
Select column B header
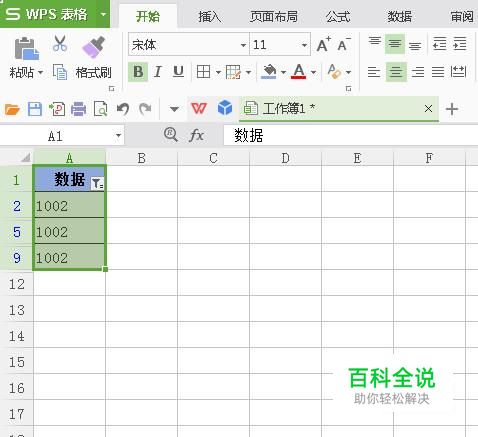pyautogui.click(x=142, y=158)
